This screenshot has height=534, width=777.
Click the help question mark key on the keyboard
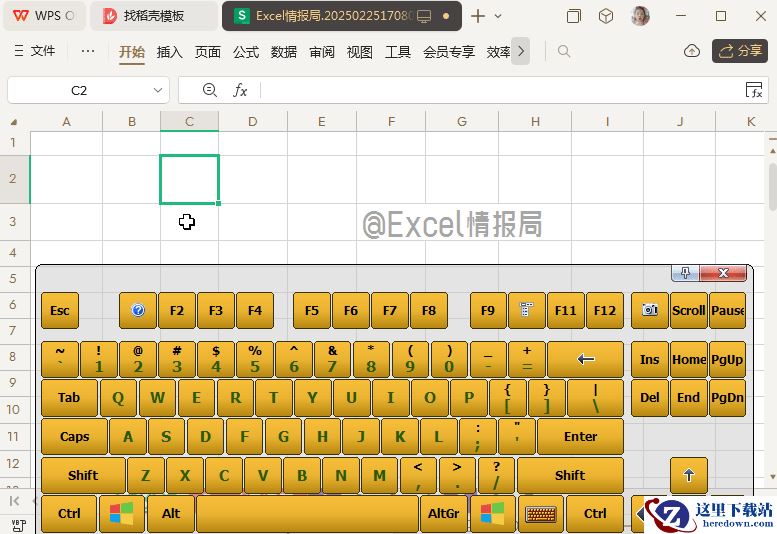pyautogui.click(x=138, y=311)
